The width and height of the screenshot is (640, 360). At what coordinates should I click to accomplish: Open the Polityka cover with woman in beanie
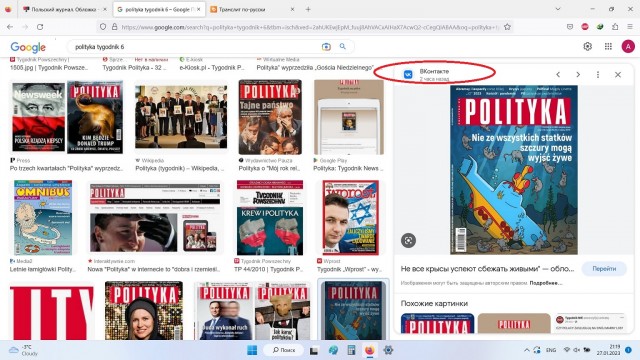pos(144,310)
